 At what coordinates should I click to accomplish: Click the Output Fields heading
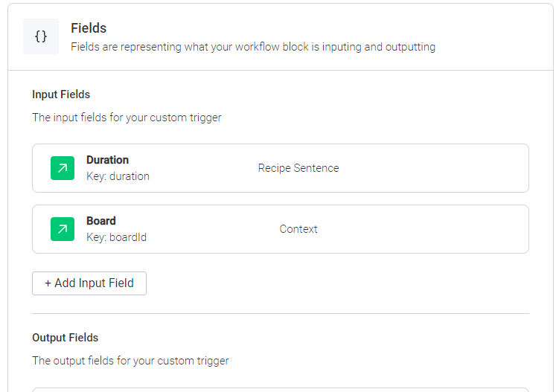point(65,338)
